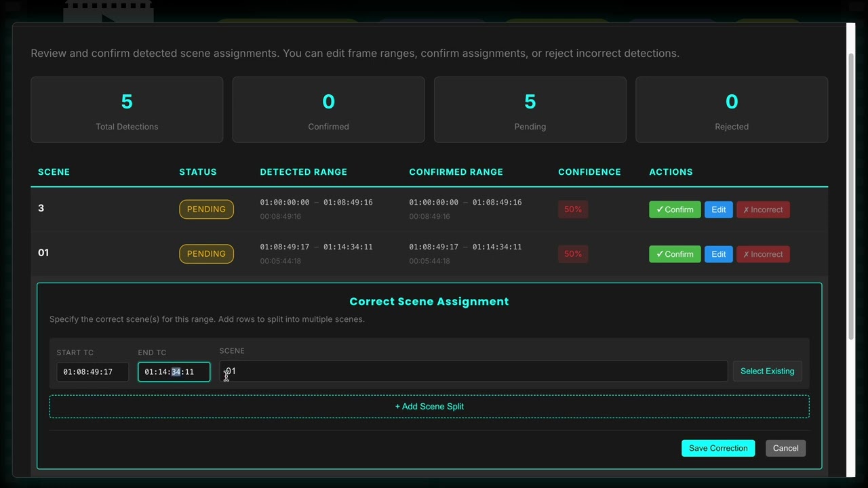Click Select Existing scene button
Screen dimensions: 868x488
(767, 371)
